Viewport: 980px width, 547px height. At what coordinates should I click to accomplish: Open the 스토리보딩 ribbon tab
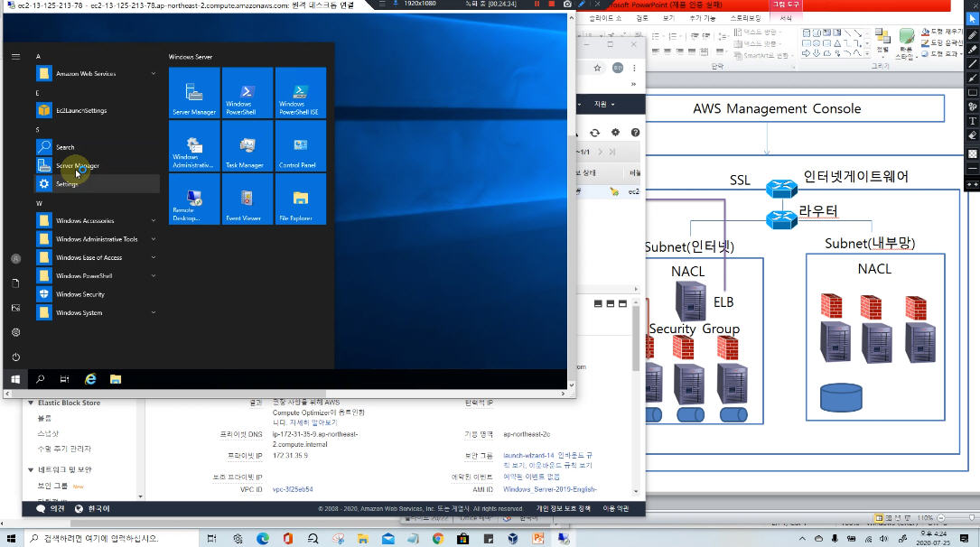pyautogui.click(x=746, y=18)
